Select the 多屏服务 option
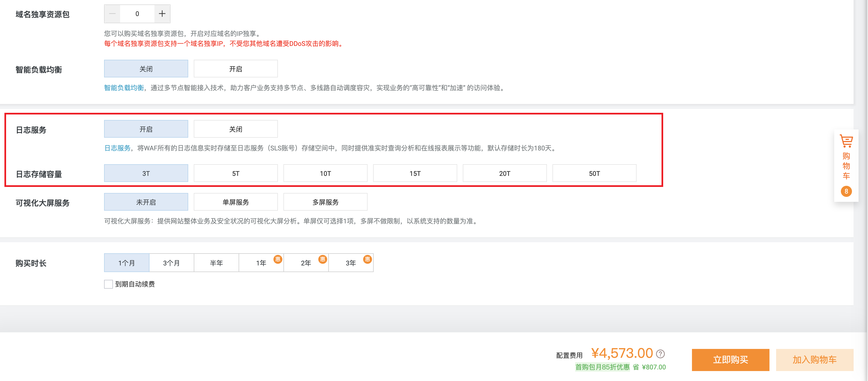Viewport: 868px width, 381px height. point(325,202)
